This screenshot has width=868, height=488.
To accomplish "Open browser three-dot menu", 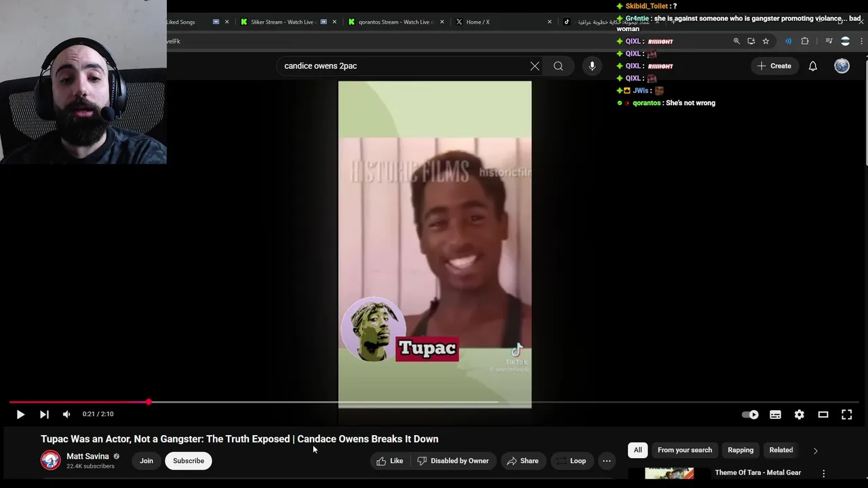I will pos(861,41).
